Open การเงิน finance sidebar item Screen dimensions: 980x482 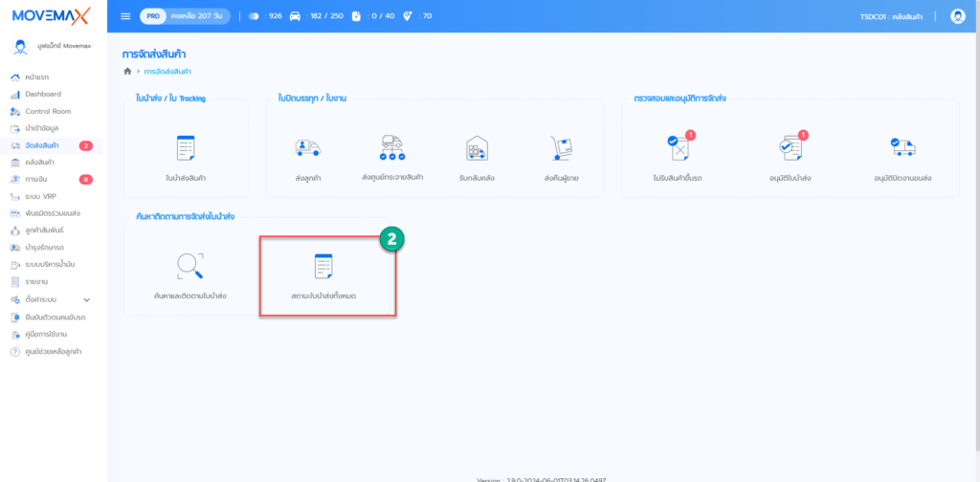[38, 179]
